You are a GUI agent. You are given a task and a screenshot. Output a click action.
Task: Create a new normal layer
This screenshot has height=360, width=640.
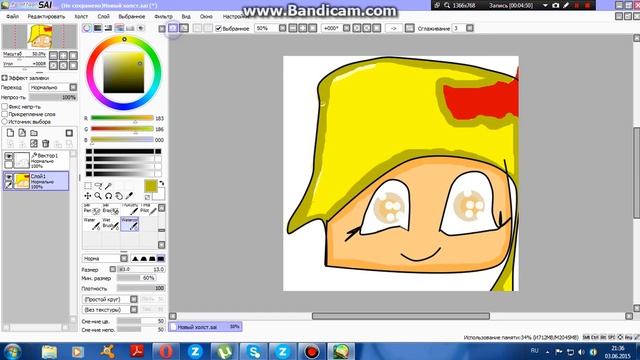(10, 133)
